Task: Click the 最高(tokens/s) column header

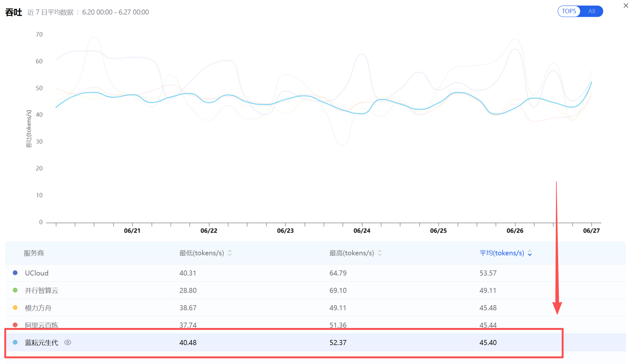Action: 352,253
